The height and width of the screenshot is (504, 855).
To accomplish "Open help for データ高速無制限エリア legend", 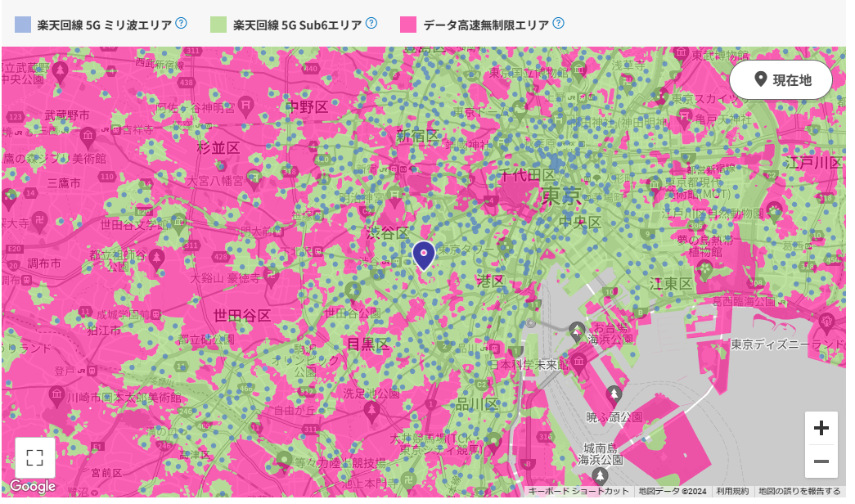I will [x=558, y=24].
